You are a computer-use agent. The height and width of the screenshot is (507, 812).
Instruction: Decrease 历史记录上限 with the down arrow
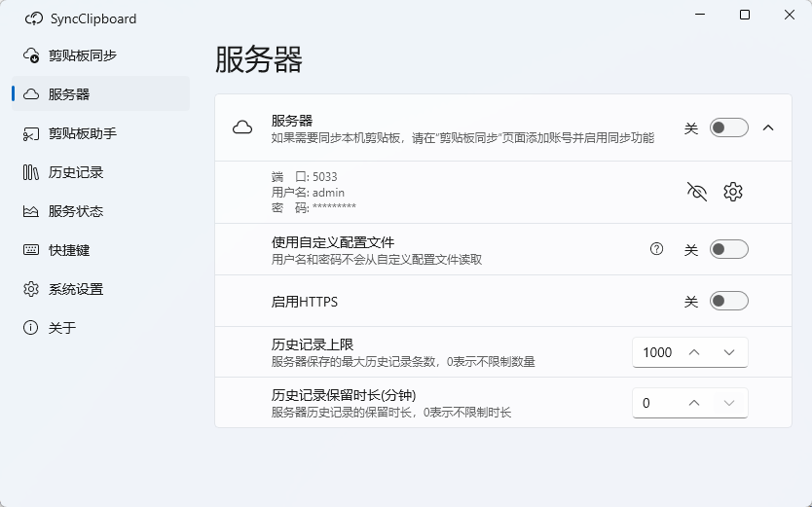(729, 352)
